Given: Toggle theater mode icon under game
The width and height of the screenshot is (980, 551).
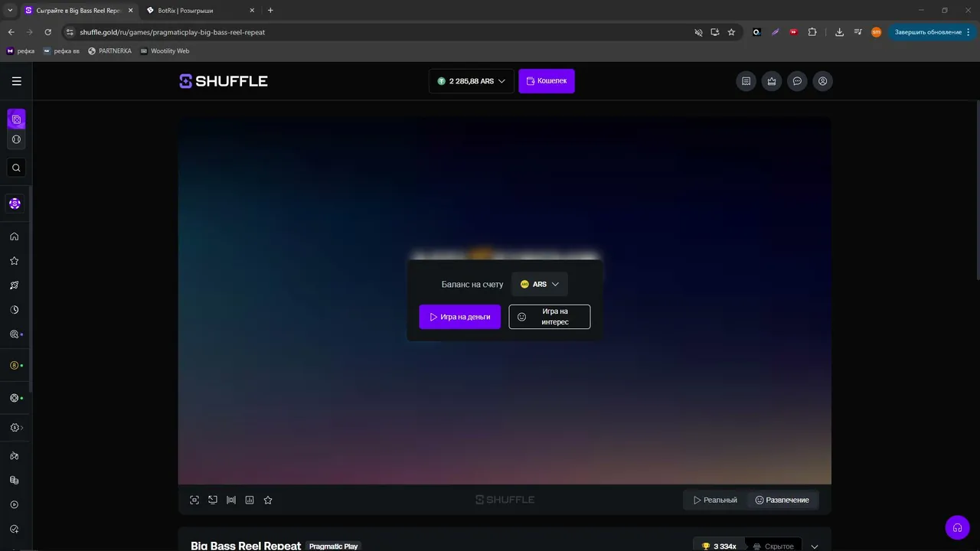Looking at the screenshot, I should (231, 500).
